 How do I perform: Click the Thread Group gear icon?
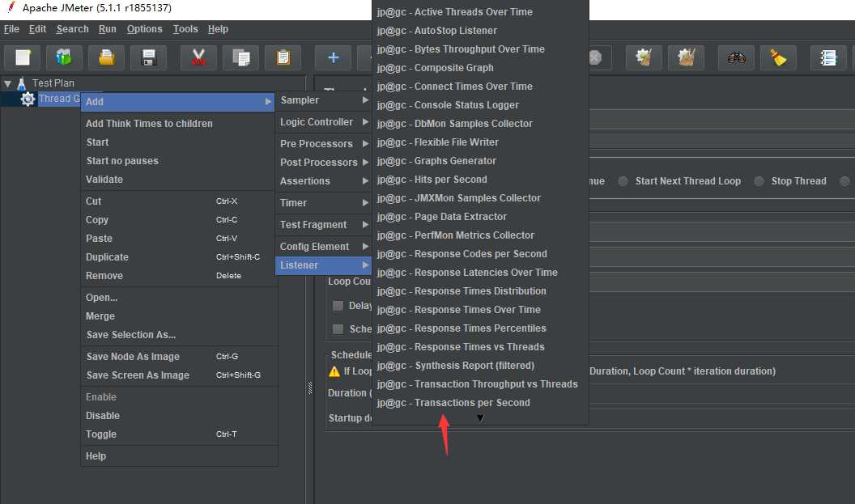[28, 100]
